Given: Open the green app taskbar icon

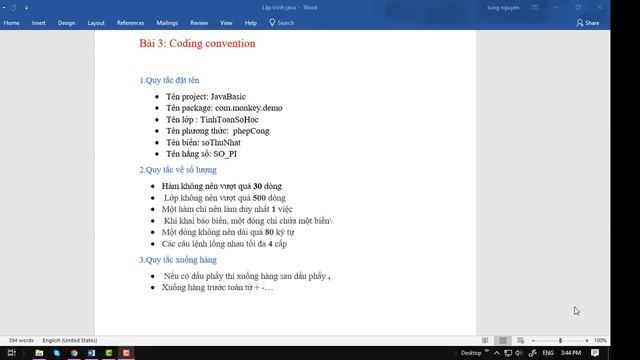Looking at the screenshot, I should (x=109, y=353).
